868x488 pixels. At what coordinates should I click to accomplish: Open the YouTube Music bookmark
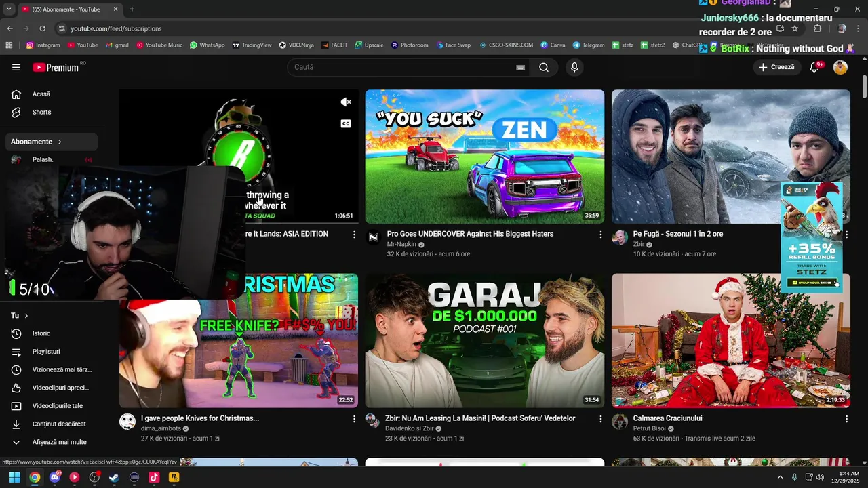159,45
